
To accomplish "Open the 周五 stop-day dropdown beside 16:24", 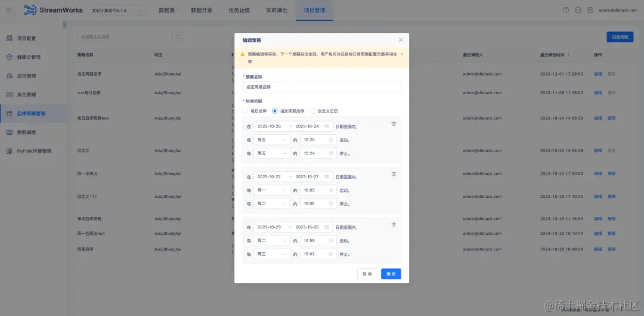I will pos(272,153).
